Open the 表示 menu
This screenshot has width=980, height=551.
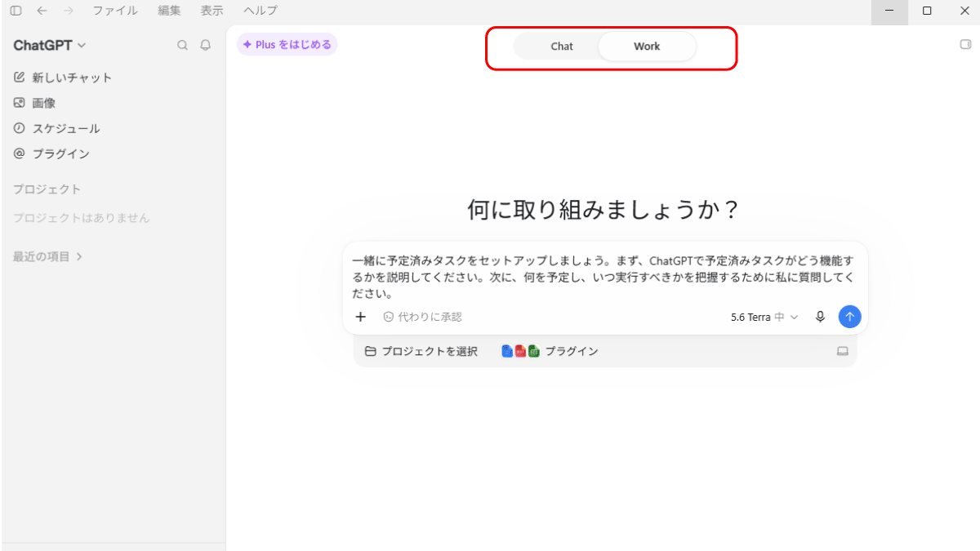[x=212, y=11]
